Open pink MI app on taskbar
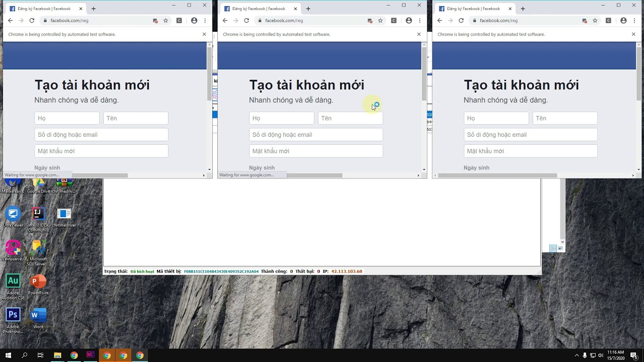The height and width of the screenshot is (362, 644). coord(91,355)
